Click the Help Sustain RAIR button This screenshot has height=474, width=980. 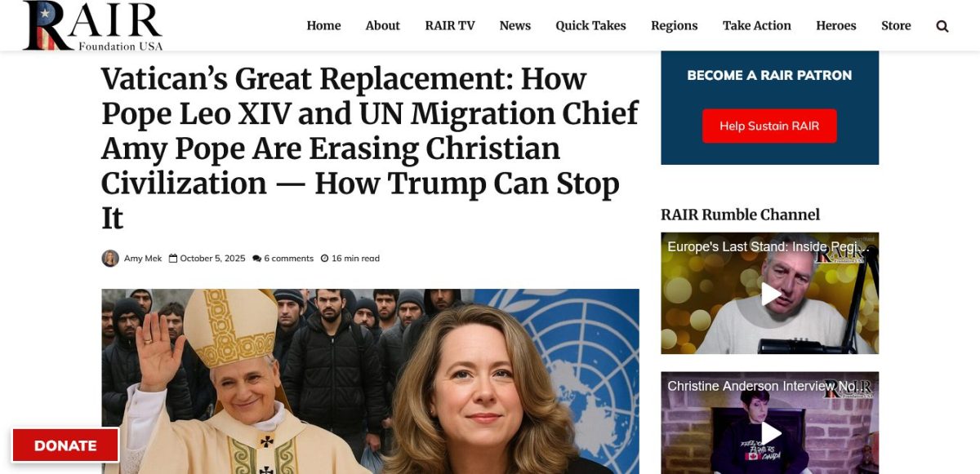pyautogui.click(x=769, y=126)
